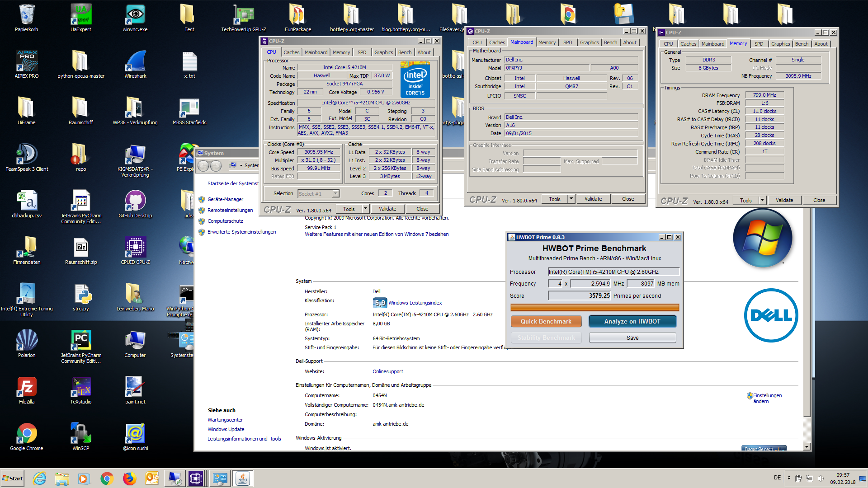Click the HWBOT Processor text field
Screen dimensions: 868x488
click(613, 272)
